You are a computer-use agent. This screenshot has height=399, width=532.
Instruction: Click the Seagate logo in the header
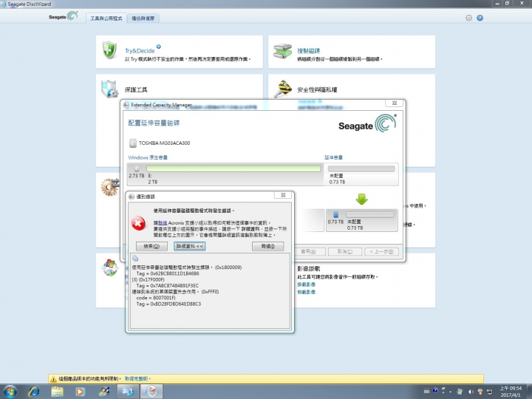tap(64, 16)
